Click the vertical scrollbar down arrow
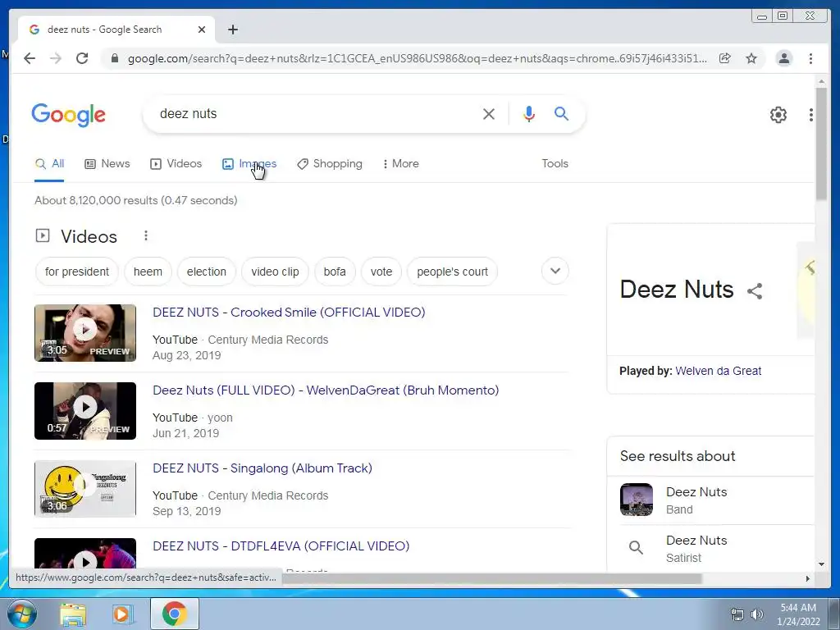840x630 pixels. pos(821,564)
